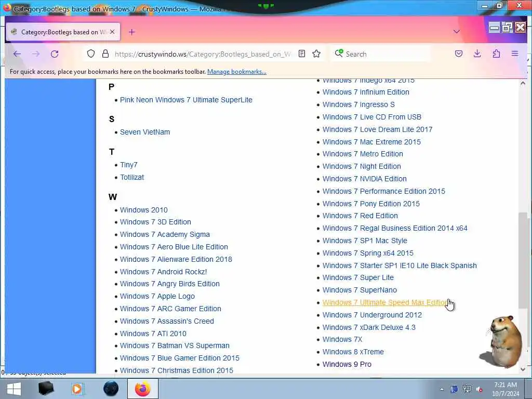Open Windows 7 Love Dream Lite 2017

click(377, 129)
